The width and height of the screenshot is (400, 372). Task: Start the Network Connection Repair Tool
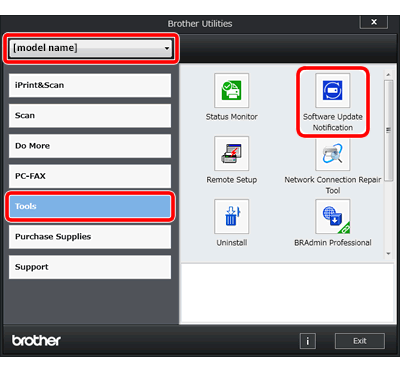(333, 154)
